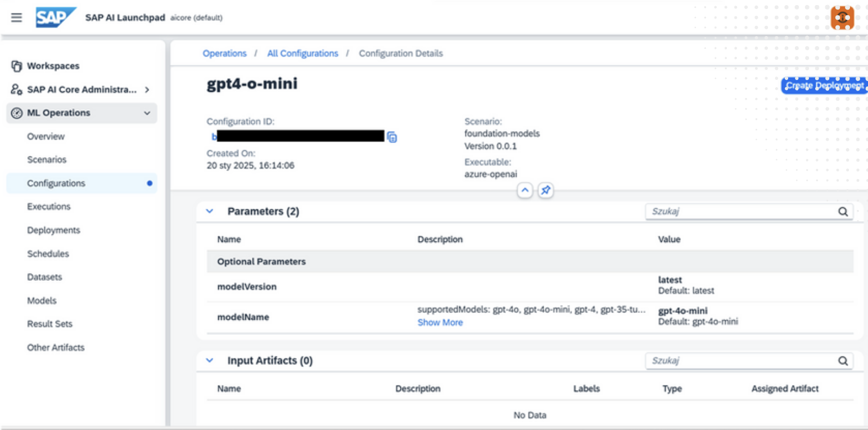Go to Deployments

click(x=53, y=230)
